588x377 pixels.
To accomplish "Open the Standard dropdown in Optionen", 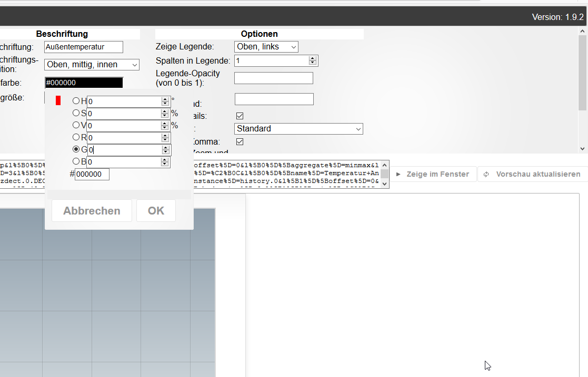I will click(298, 129).
